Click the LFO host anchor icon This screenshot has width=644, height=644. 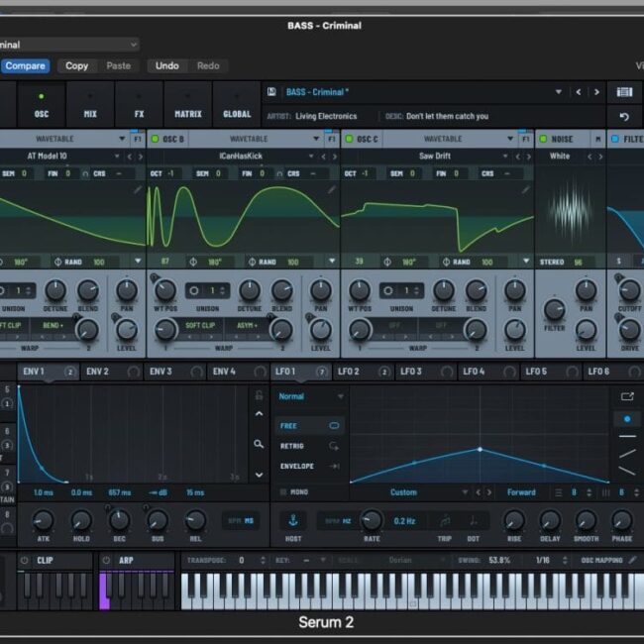[x=293, y=520]
